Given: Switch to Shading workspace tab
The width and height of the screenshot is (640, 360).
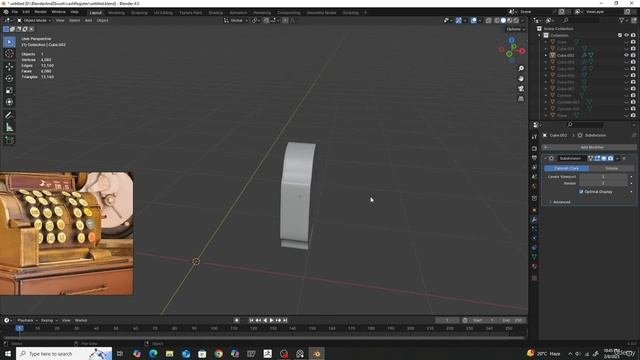Looking at the screenshot, I should [216, 13].
